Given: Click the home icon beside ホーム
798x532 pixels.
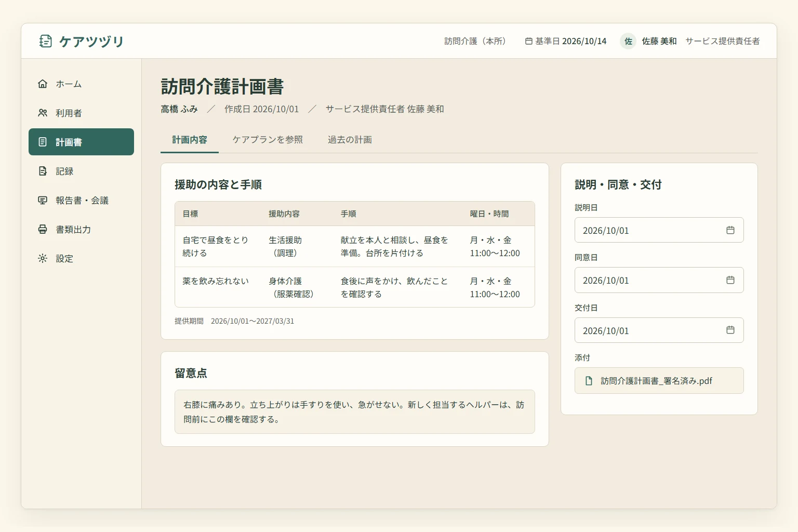Looking at the screenshot, I should click(x=43, y=84).
